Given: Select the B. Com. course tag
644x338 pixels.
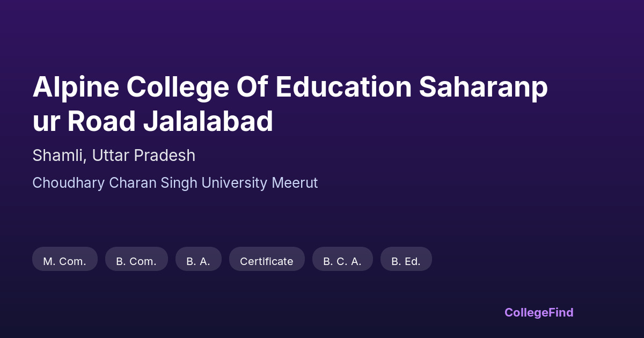Looking at the screenshot, I should pyautogui.click(x=136, y=261).
